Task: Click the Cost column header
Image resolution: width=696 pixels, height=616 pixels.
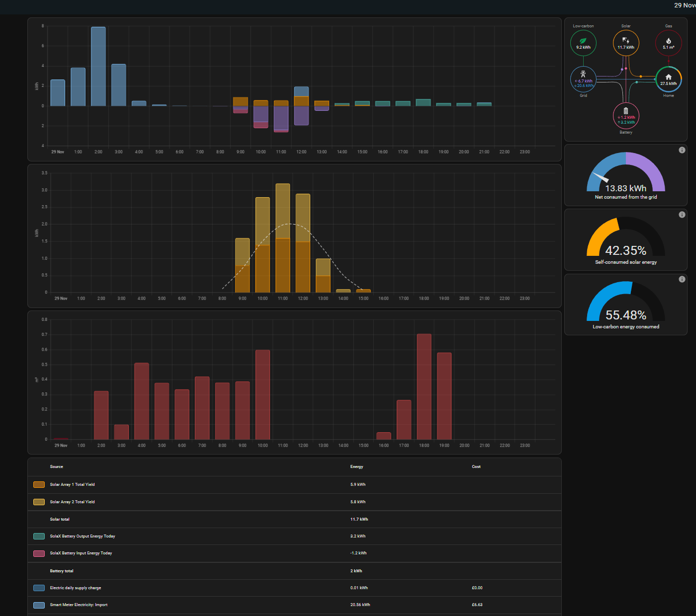Action: pyautogui.click(x=476, y=466)
